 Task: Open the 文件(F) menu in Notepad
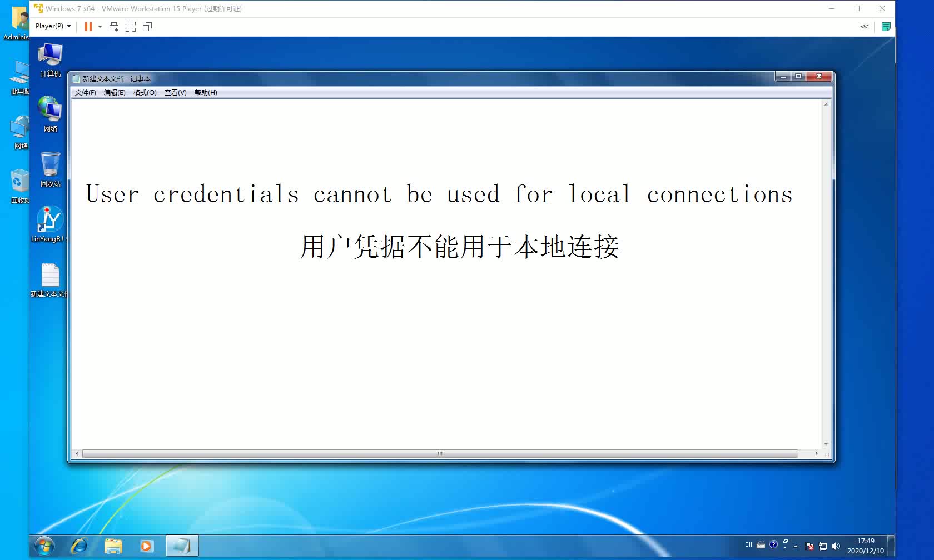click(x=85, y=93)
